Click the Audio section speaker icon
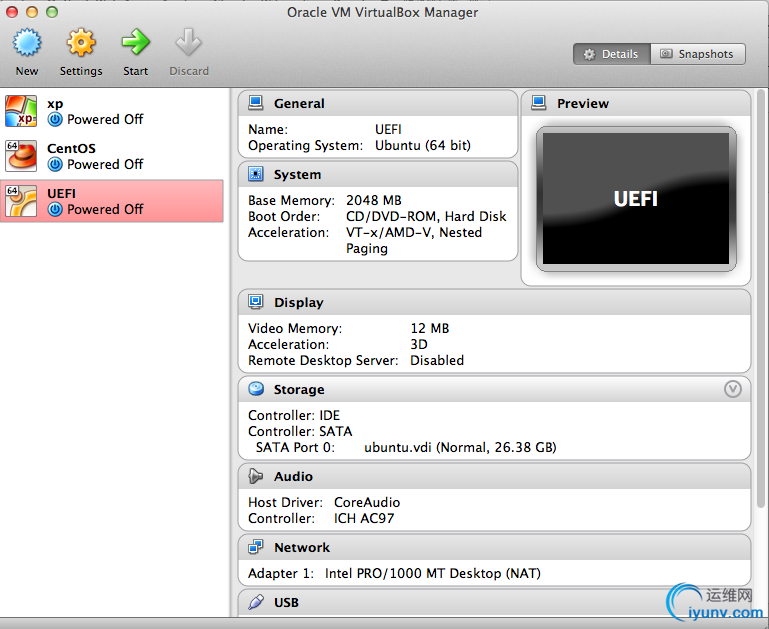Image resolution: width=769 pixels, height=629 pixels. point(256,476)
